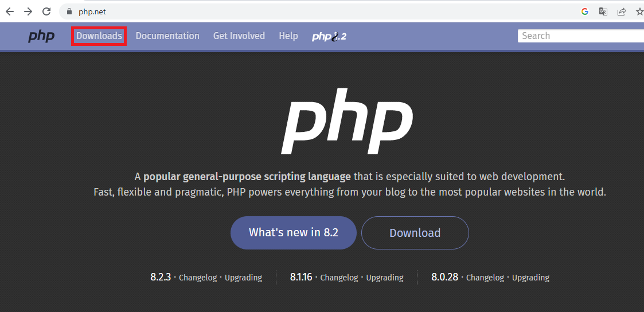Click the small php logo in navbar

(41, 36)
